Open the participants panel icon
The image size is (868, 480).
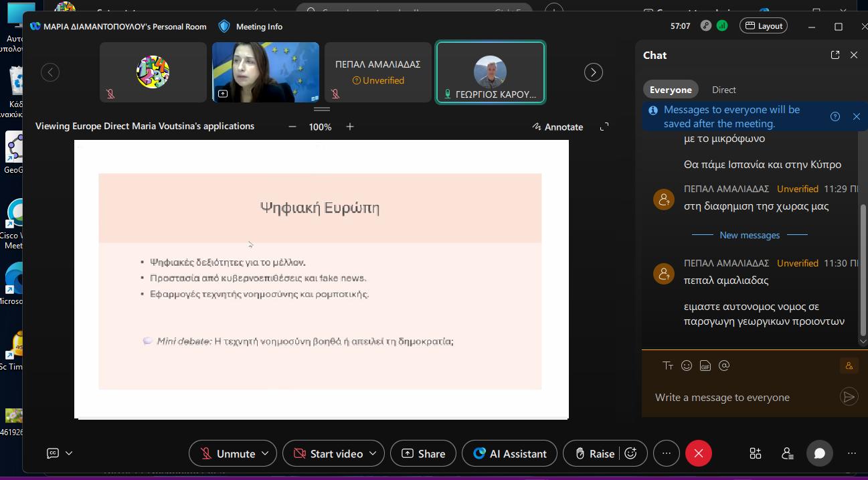pos(788,453)
